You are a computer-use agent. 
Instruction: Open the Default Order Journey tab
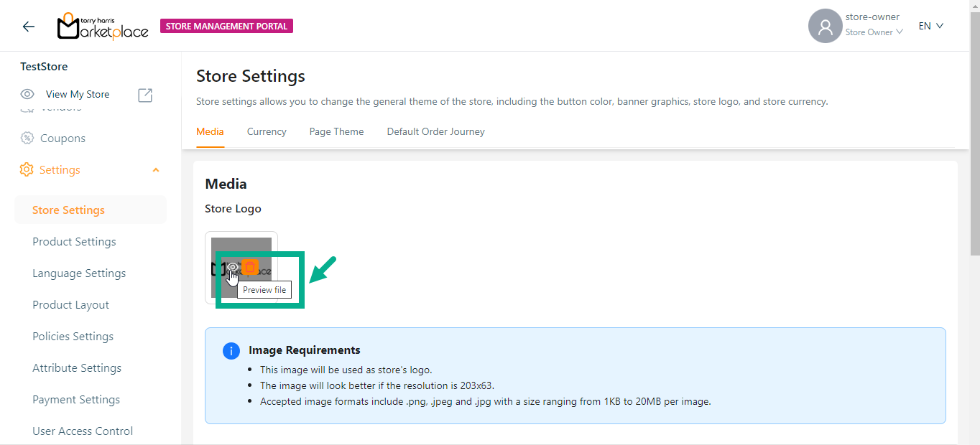pos(435,132)
